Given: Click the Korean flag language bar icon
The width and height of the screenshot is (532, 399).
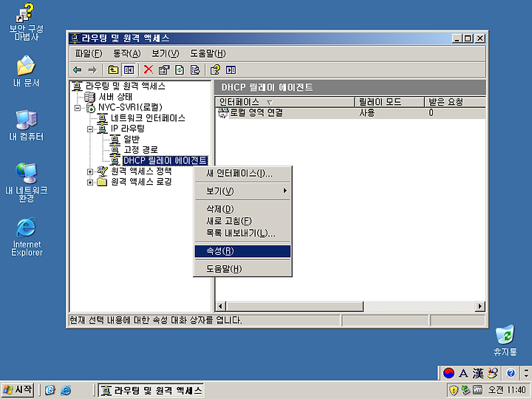Looking at the screenshot, I should click(449, 374).
